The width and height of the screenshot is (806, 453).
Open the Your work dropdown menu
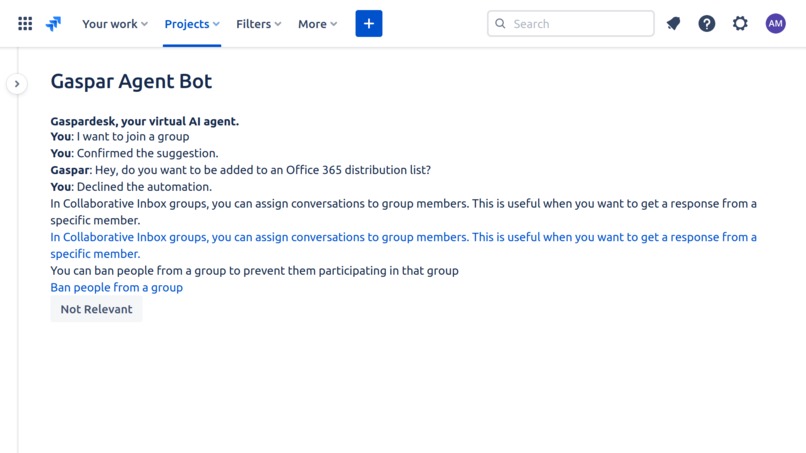[x=115, y=24]
